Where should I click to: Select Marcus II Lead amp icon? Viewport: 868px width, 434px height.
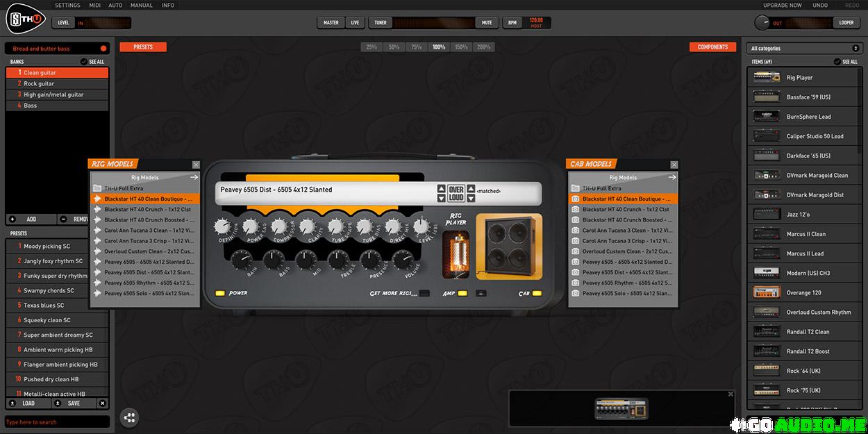point(767,253)
